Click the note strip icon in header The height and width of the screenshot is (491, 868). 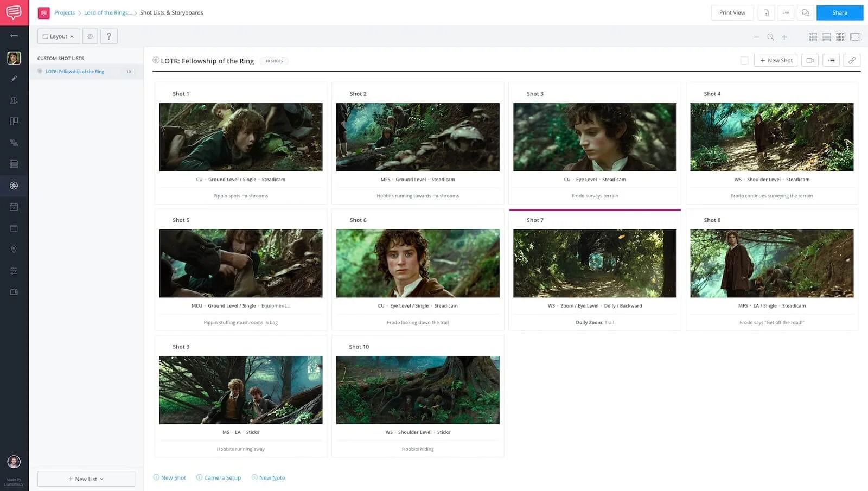[831, 60]
